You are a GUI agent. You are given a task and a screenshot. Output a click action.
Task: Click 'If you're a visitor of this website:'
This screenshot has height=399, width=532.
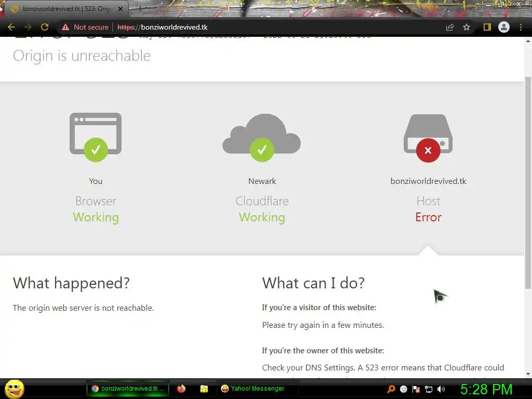(x=319, y=308)
